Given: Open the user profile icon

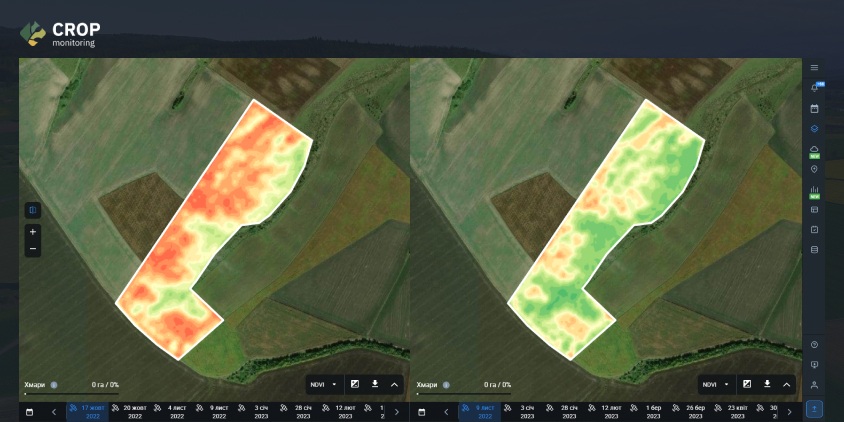Looking at the screenshot, I should click(814, 385).
